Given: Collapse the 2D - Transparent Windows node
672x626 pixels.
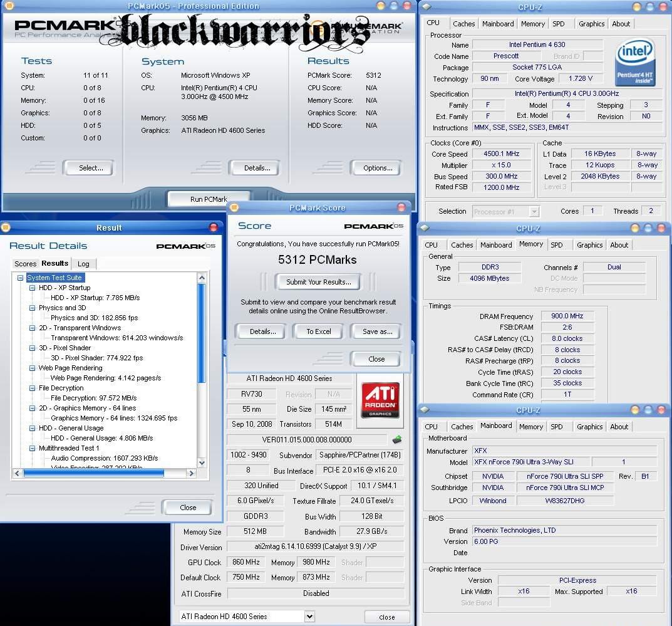Looking at the screenshot, I should [32, 328].
